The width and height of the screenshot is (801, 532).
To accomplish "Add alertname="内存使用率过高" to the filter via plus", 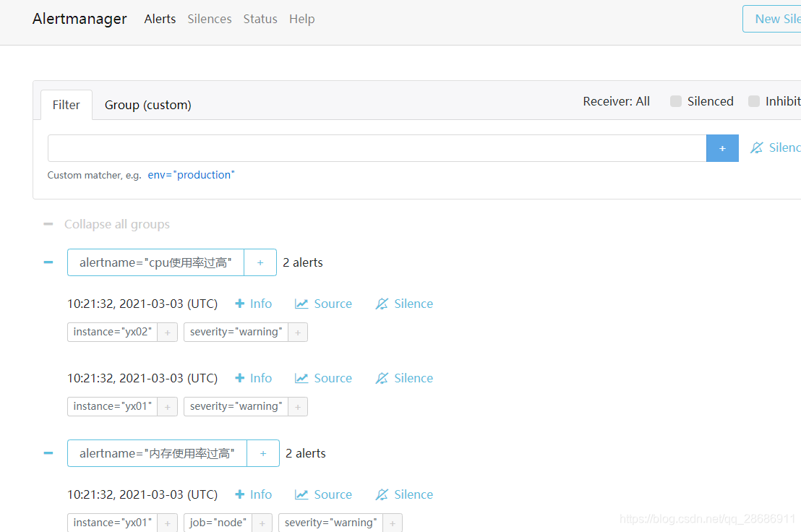I will (x=263, y=453).
